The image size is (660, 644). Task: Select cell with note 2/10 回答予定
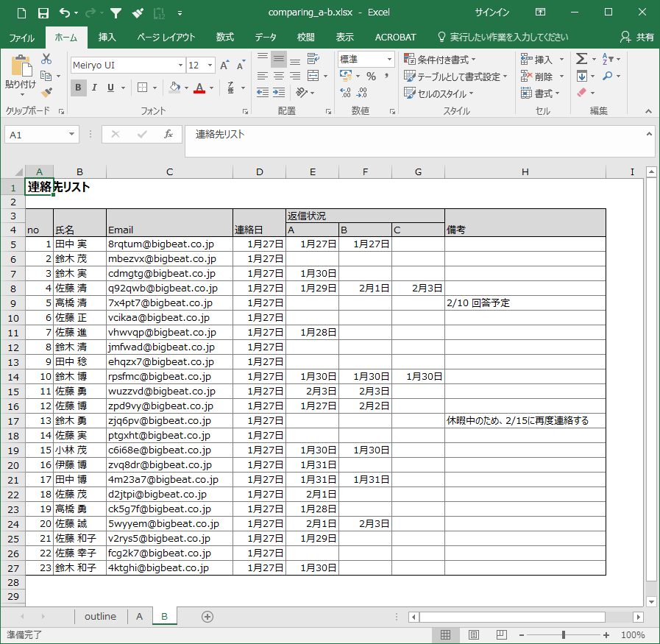pyautogui.click(x=525, y=303)
